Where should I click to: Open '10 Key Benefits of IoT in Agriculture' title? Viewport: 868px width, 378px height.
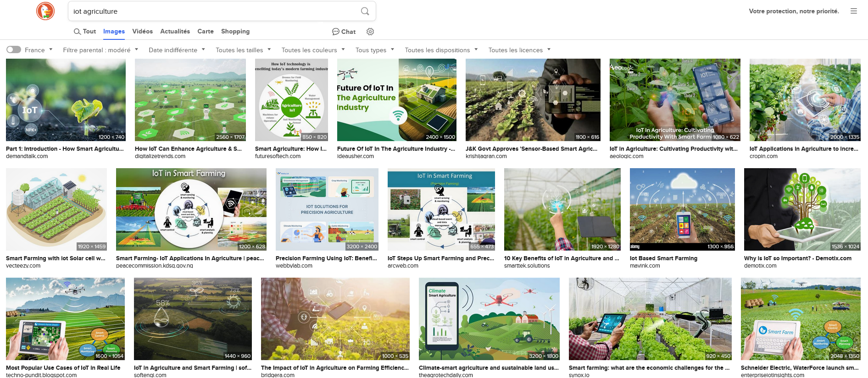click(562, 258)
